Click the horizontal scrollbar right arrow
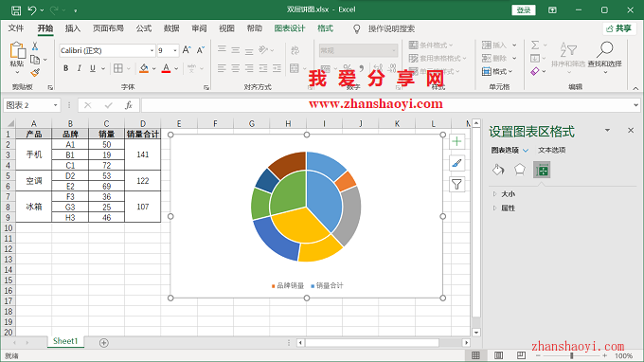The height and width of the screenshot is (362, 644). pyautogui.click(x=466, y=343)
